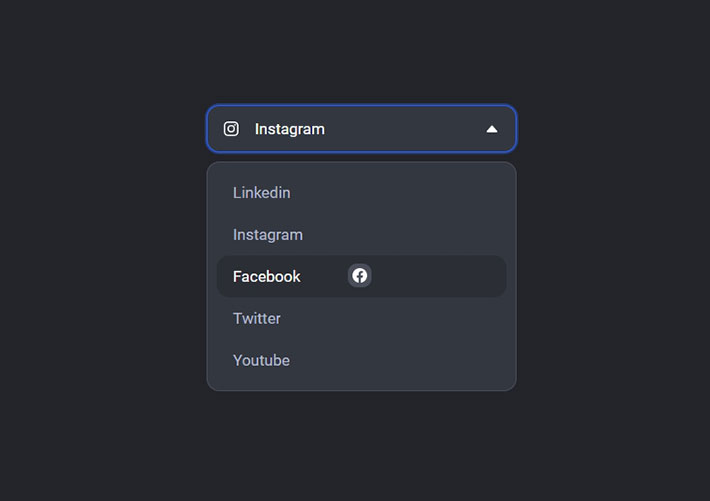710x501 pixels.
Task: Click the Instagram logo icon in the select box
Action: 231,129
